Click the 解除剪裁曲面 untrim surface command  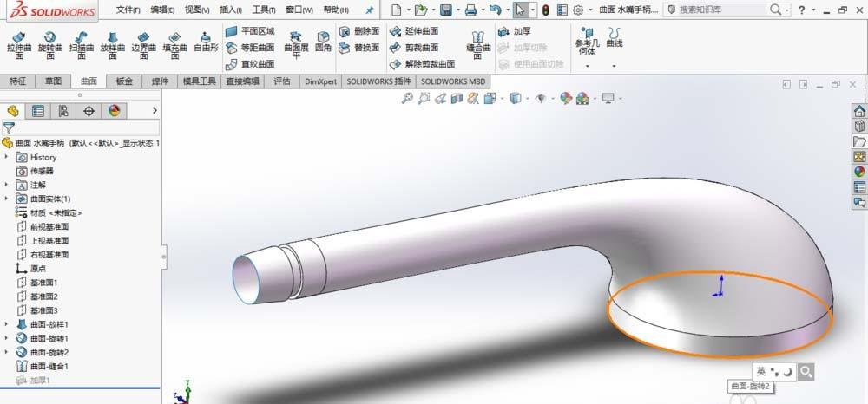pyautogui.click(x=422, y=64)
